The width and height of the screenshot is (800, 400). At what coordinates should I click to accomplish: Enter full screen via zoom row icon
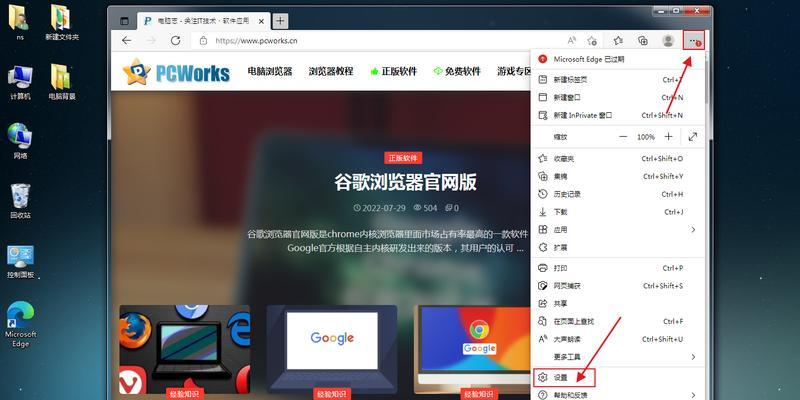tap(693, 137)
